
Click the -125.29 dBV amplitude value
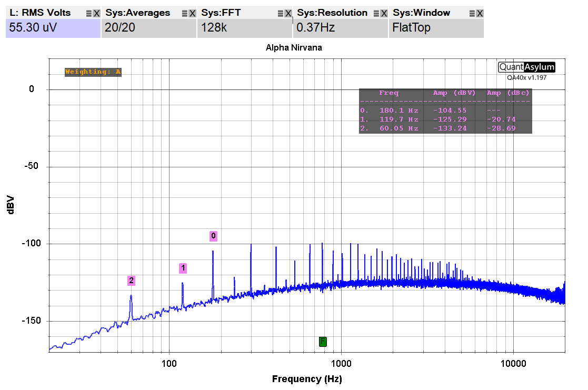(450, 119)
